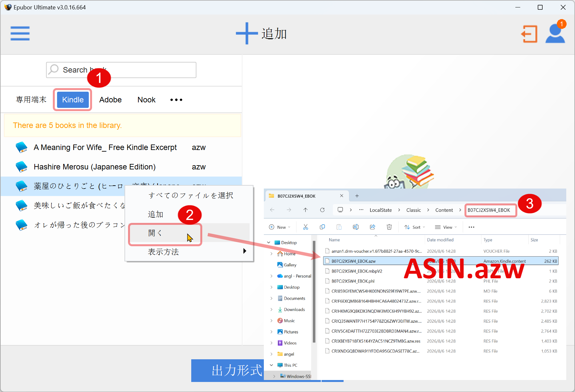Click the Cut scissors icon in Explorer
575x392 pixels.
tap(306, 227)
